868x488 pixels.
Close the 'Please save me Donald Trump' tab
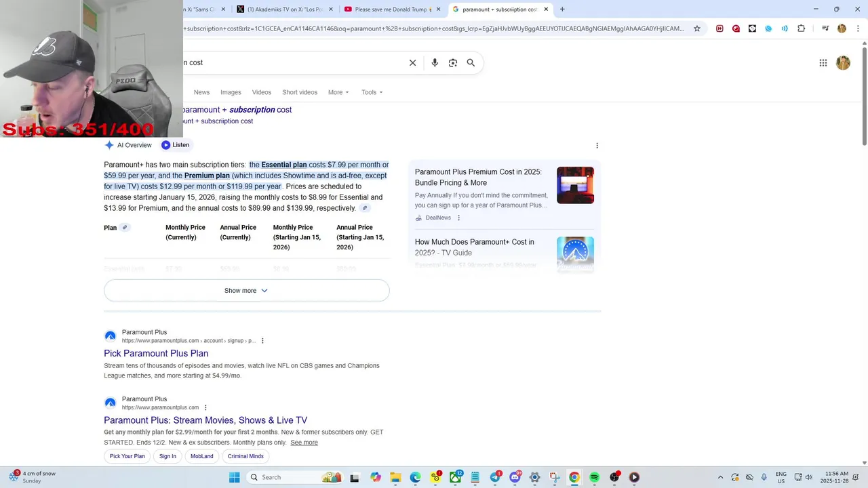438,9
